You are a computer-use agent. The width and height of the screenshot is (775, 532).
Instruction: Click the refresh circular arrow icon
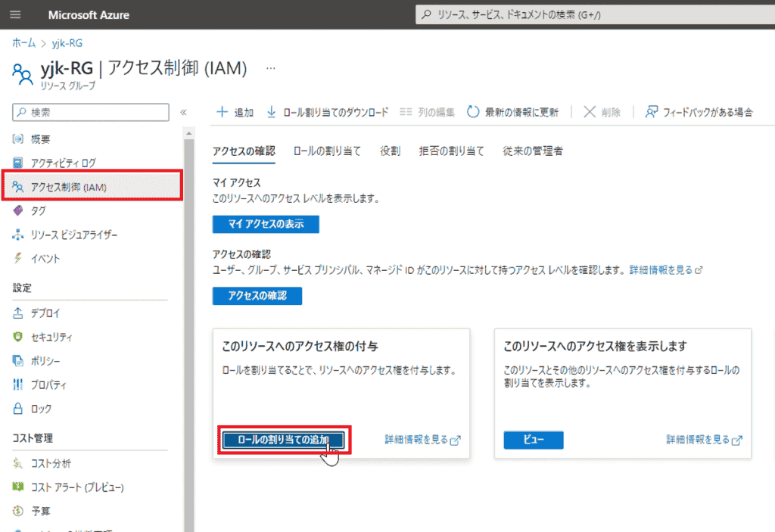pos(473,112)
